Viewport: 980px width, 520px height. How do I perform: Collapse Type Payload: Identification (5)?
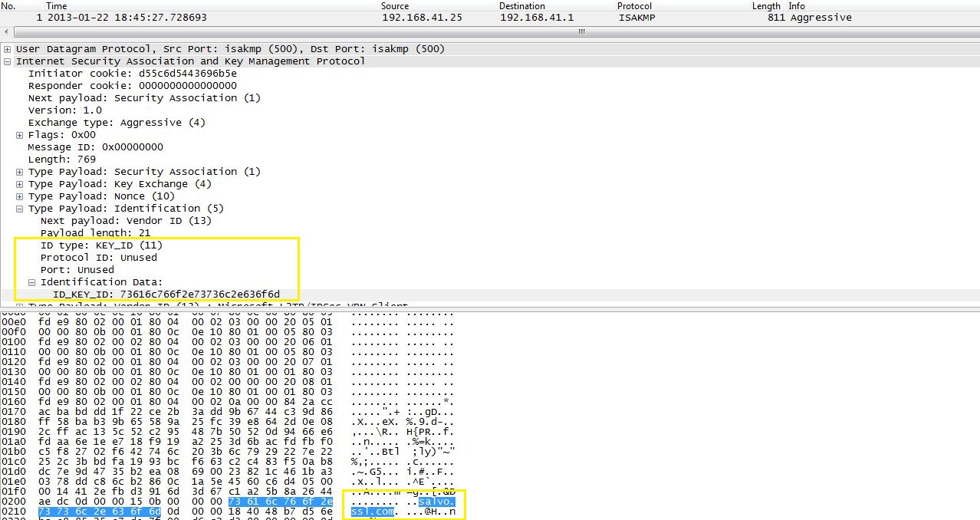(19, 208)
